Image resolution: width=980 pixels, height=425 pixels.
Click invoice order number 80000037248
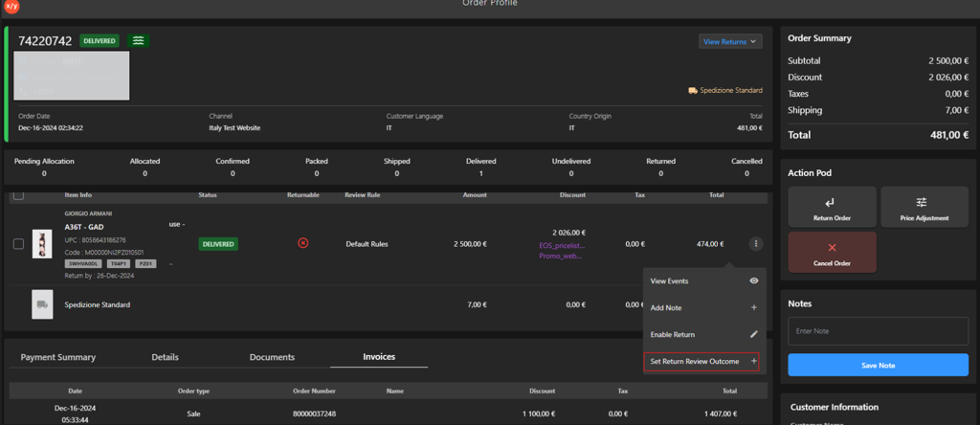[x=314, y=414]
